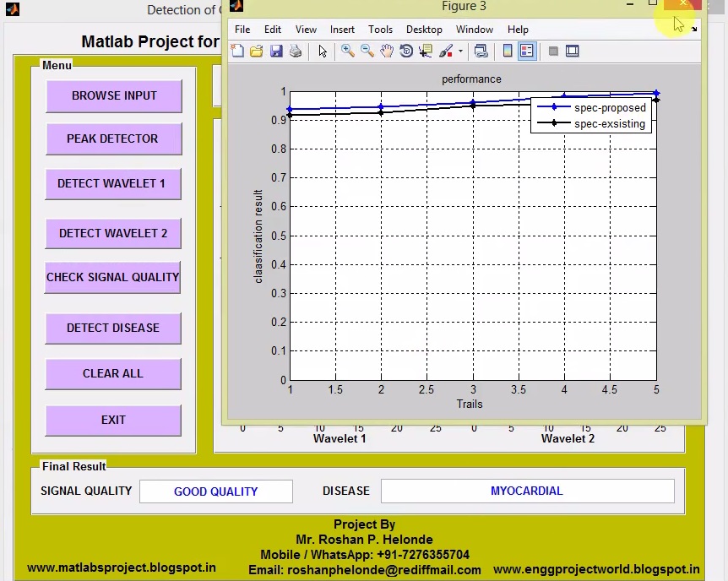Toggle the legend visibility
This screenshot has width=728, height=581.
click(x=526, y=51)
